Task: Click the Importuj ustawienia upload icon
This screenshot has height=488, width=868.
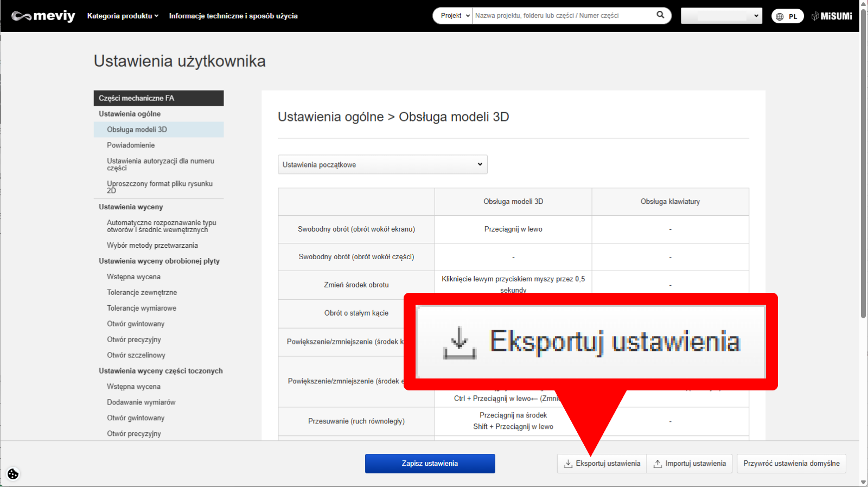Action: point(658,464)
